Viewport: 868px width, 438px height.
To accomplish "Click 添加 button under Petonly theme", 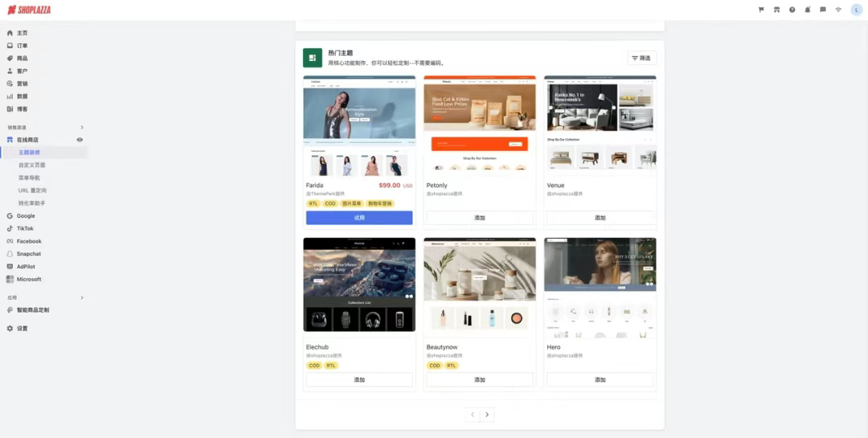I will (x=480, y=218).
